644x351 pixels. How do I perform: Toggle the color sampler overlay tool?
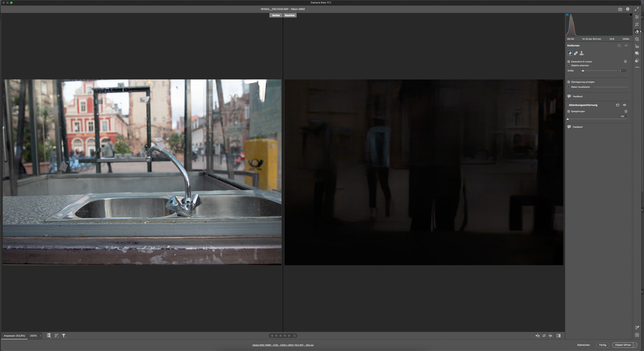(637, 327)
